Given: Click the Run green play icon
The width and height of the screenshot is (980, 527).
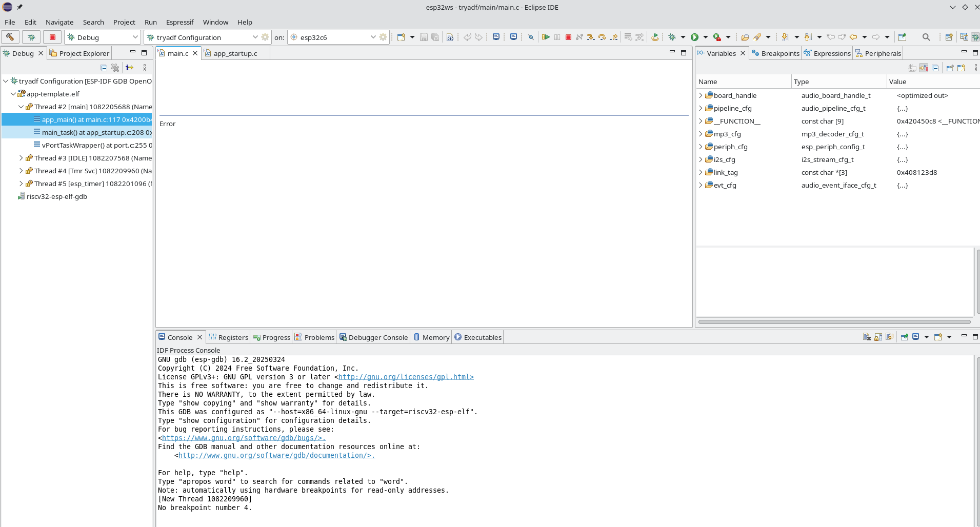Looking at the screenshot, I should (x=694, y=37).
